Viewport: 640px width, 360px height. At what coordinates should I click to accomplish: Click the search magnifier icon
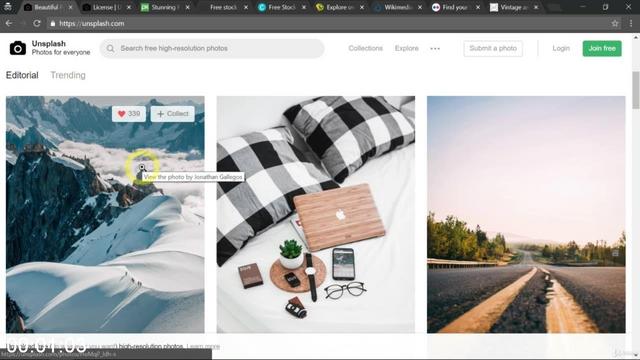pyautogui.click(x=110, y=49)
